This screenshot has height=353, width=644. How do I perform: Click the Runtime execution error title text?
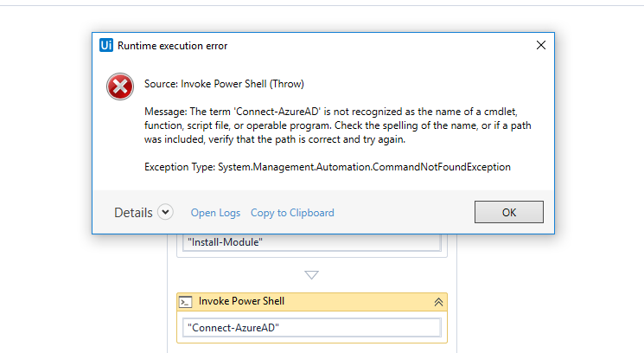[173, 45]
